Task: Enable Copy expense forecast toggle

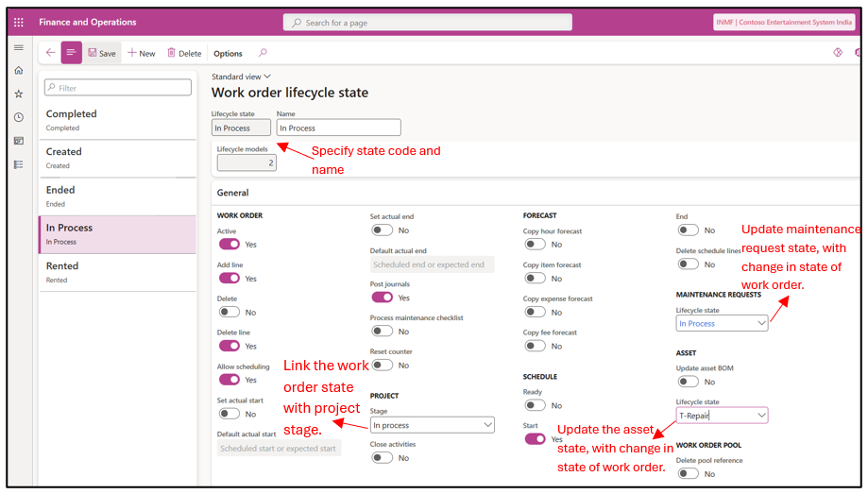Action: (x=535, y=312)
